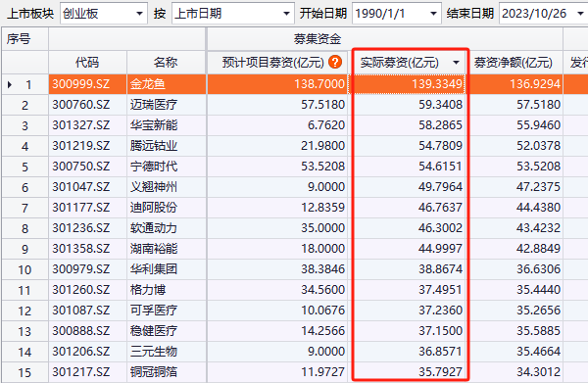The height and width of the screenshot is (383, 588).
Task: Select the 稳健医疗 name cell
Action: tap(167, 331)
